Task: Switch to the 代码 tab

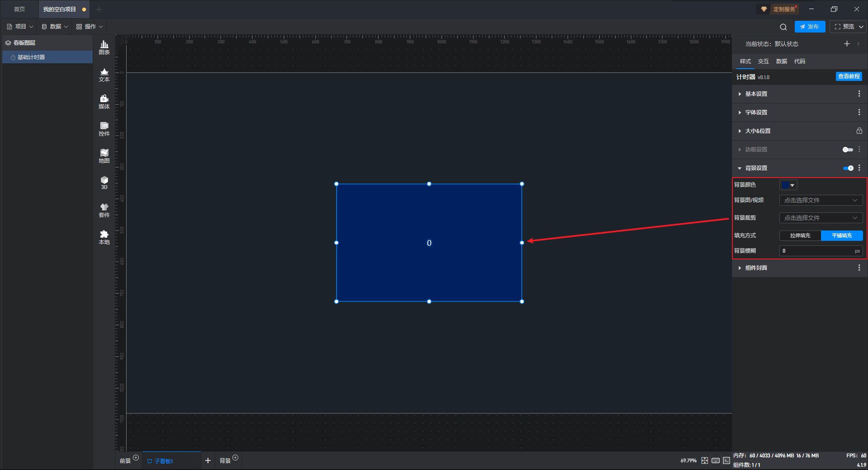Action: pos(800,61)
